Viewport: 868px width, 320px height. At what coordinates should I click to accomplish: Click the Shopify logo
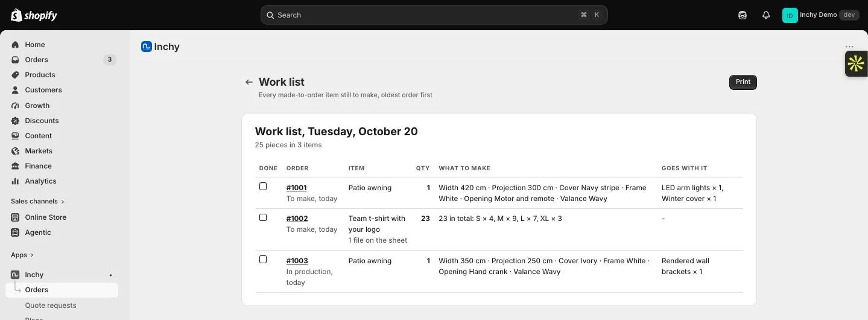(x=34, y=15)
